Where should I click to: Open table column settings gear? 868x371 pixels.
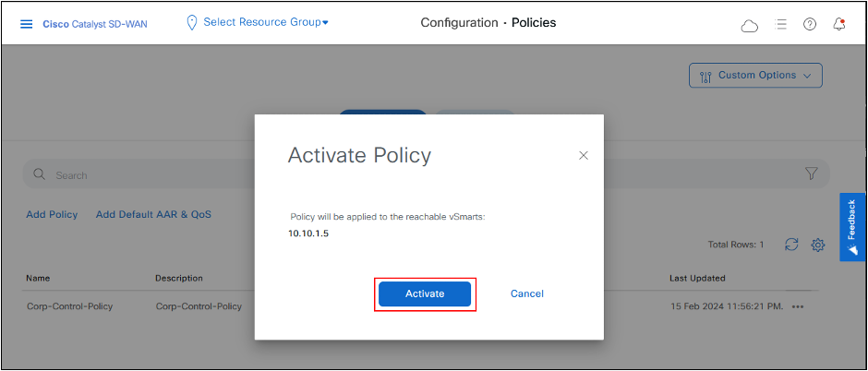click(x=817, y=245)
